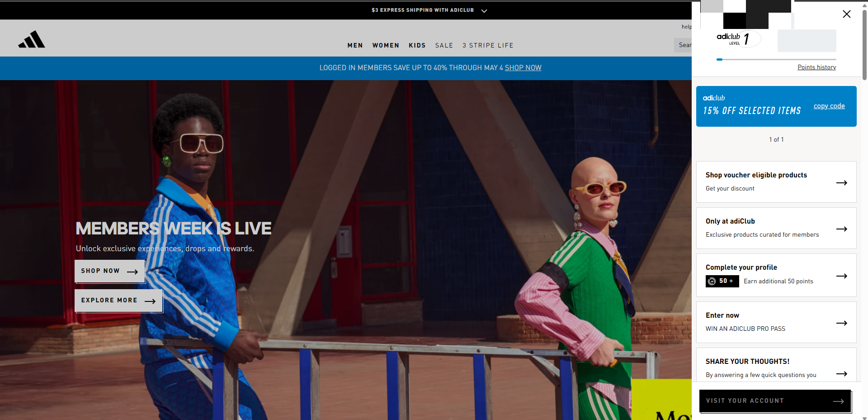Click the $3 Express Shipping with adiClub text

[423, 10]
